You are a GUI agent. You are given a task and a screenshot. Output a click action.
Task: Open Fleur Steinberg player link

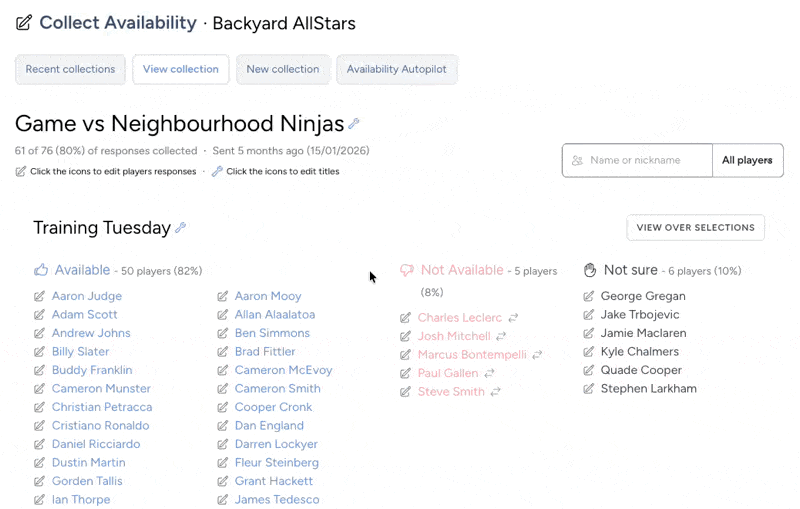(x=277, y=463)
